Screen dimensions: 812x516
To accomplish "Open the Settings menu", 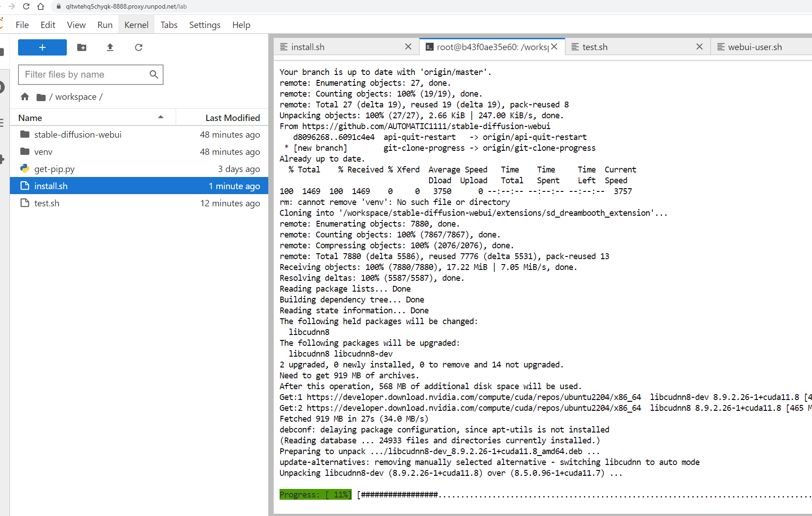I will [204, 25].
